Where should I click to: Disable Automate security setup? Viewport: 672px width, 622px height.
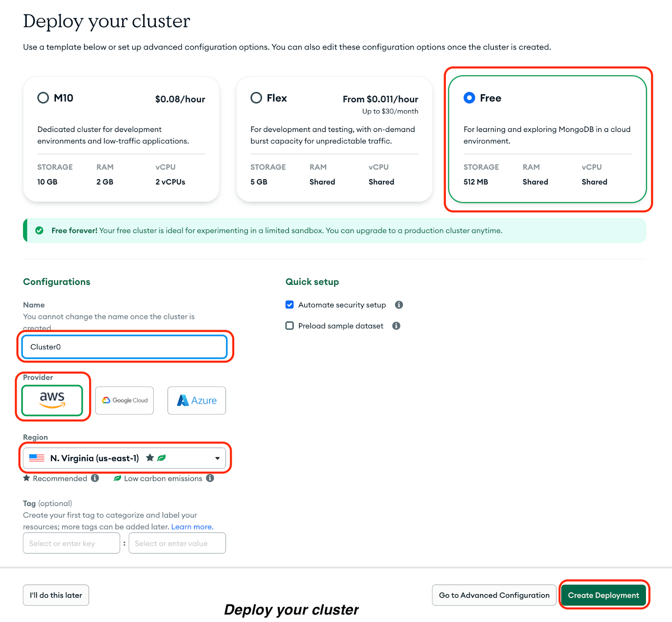pyautogui.click(x=289, y=305)
